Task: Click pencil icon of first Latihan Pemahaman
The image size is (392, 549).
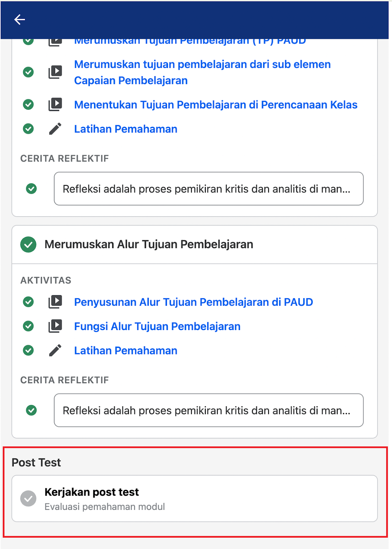Action: [55, 129]
